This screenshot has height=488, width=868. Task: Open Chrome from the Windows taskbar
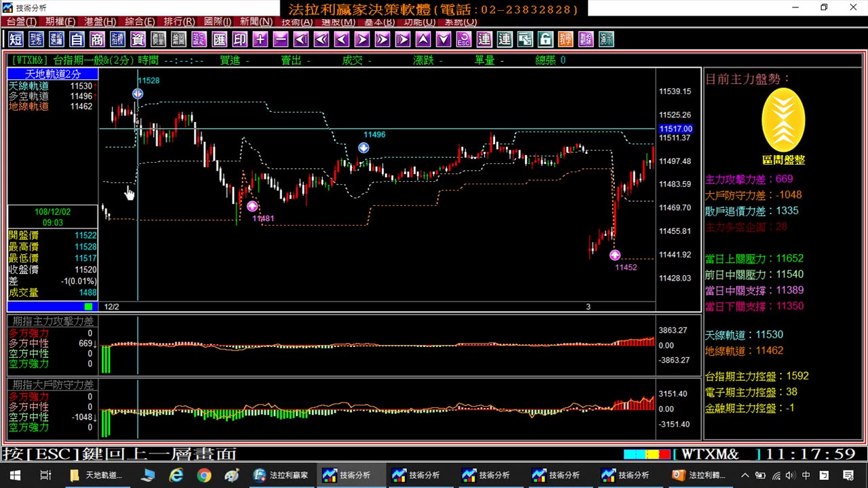point(204,475)
